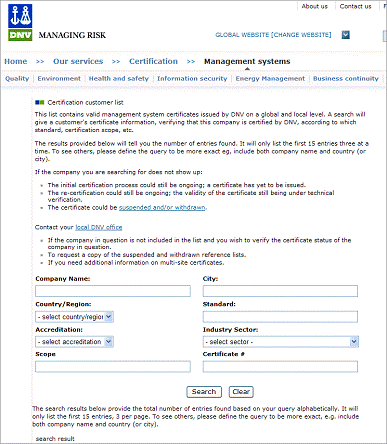
Task: Click the Search button
Action: tap(204, 392)
